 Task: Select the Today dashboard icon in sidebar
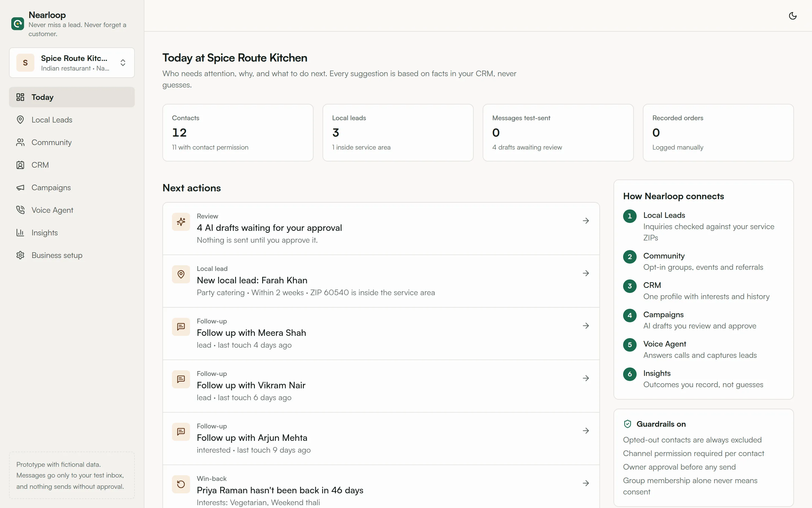point(21,97)
